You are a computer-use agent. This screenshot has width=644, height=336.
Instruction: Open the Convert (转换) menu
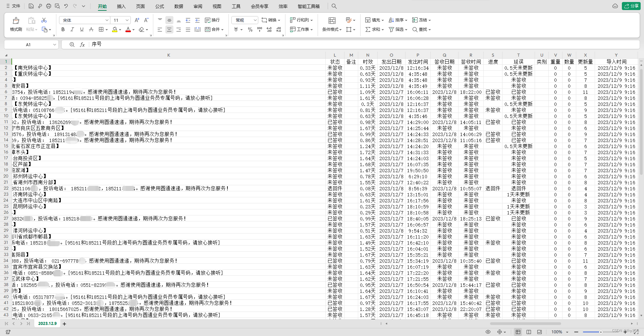pyautogui.click(x=271, y=20)
